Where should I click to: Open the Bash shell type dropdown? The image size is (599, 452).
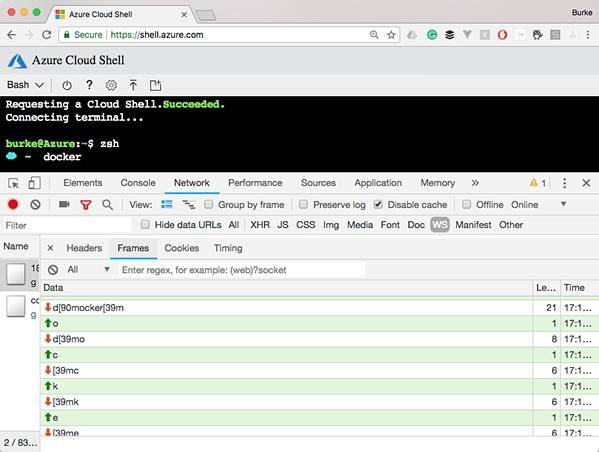25,85
